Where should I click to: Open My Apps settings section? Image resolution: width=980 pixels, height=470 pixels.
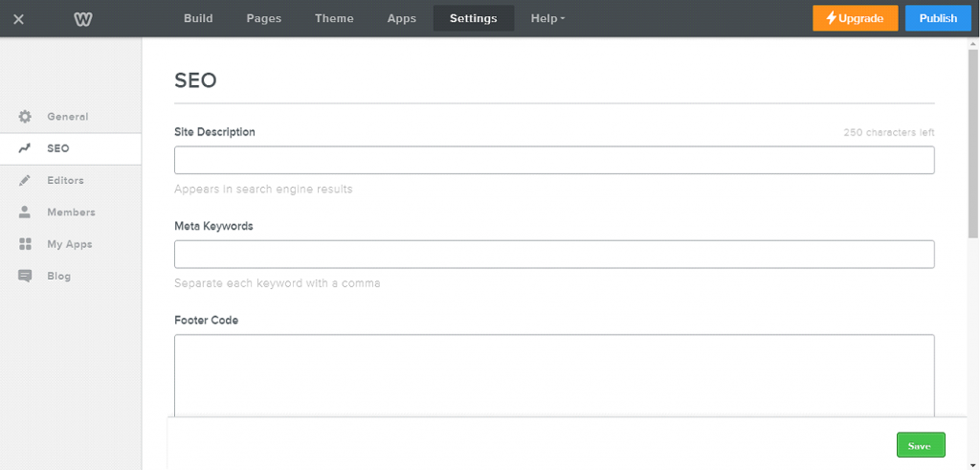coord(71,244)
